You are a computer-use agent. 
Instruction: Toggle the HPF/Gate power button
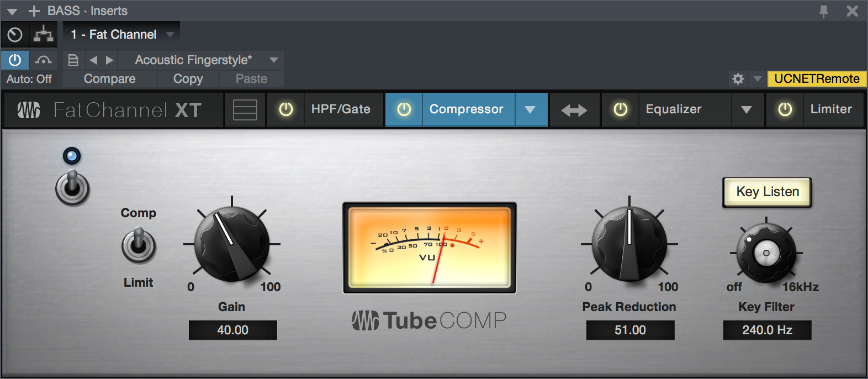pos(286,110)
